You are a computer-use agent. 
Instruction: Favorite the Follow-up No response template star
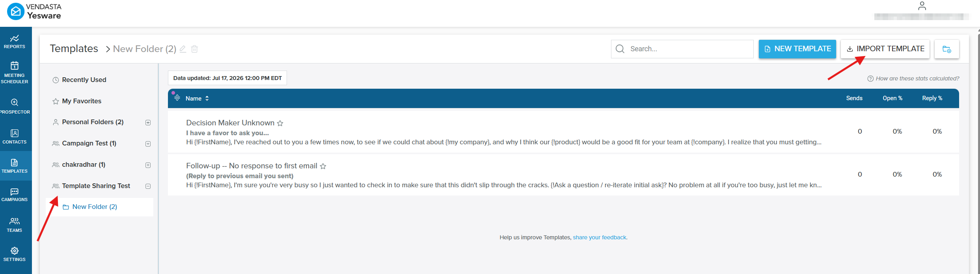point(323,166)
